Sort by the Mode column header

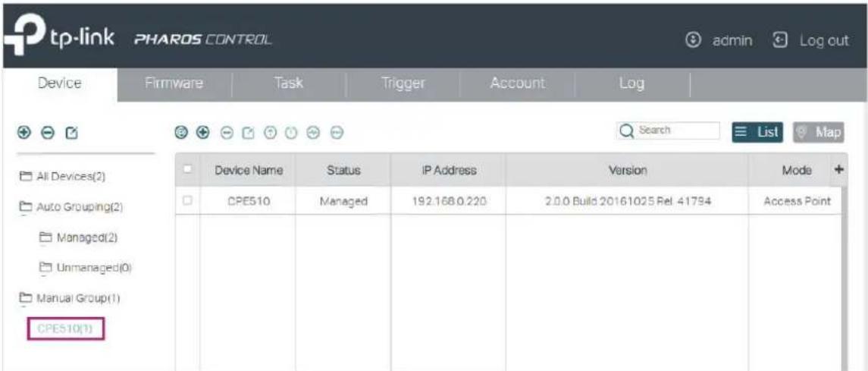pos(797,169)
